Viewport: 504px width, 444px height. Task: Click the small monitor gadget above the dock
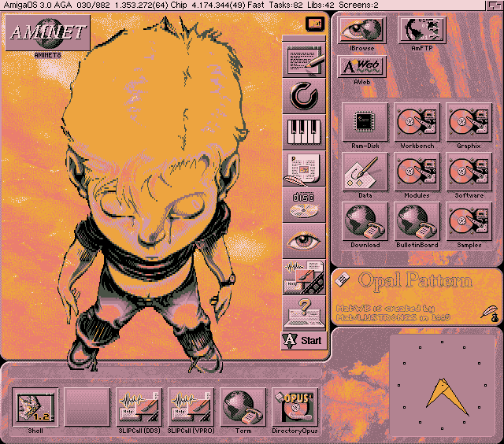coord(315,24)
